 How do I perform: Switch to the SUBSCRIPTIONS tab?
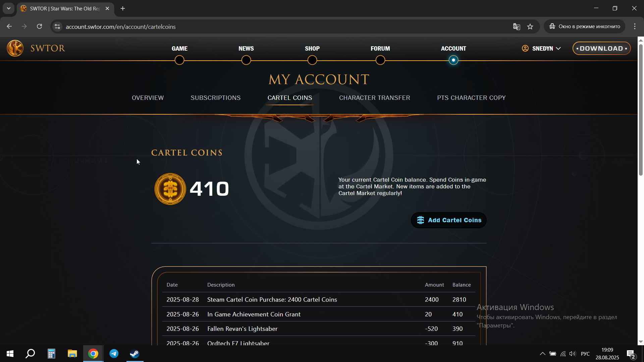215,98
